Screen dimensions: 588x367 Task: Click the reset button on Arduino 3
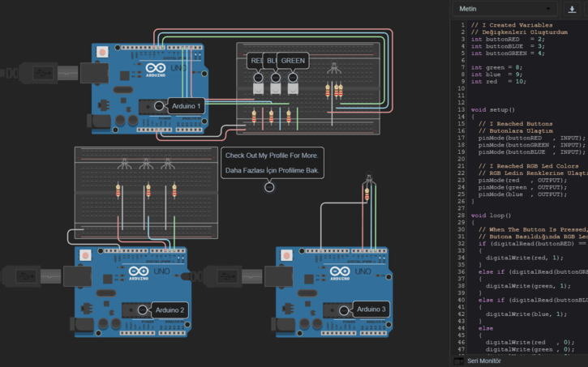[x=287, y=255]
